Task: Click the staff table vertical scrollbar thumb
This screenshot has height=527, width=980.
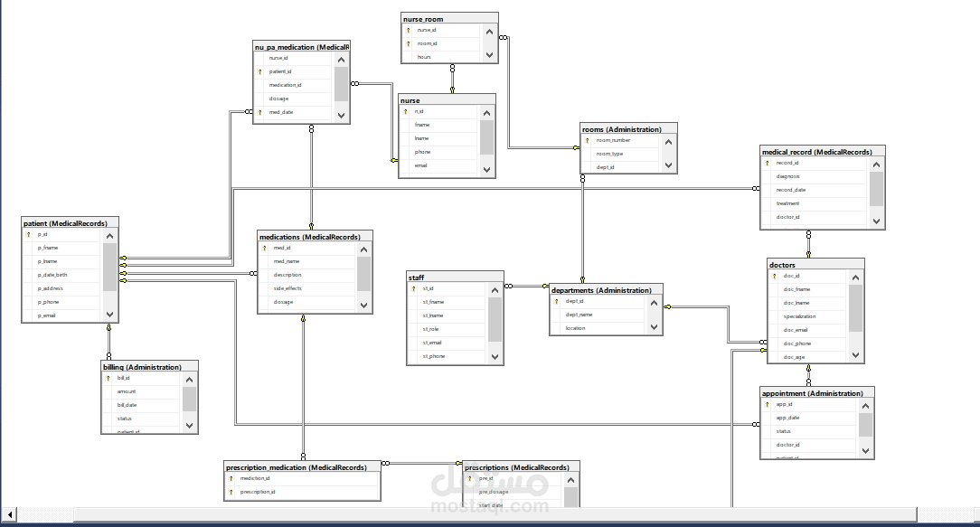Action: click(x=495, y=319)
